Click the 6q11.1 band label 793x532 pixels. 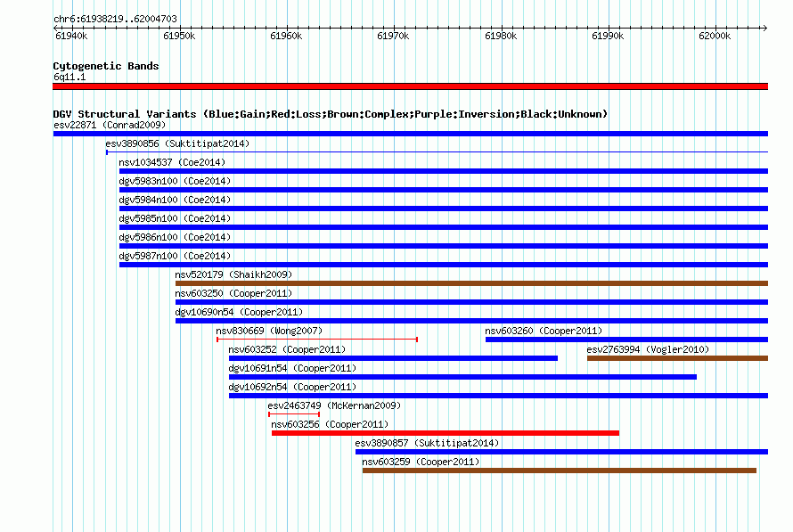(x=69, y=77)
